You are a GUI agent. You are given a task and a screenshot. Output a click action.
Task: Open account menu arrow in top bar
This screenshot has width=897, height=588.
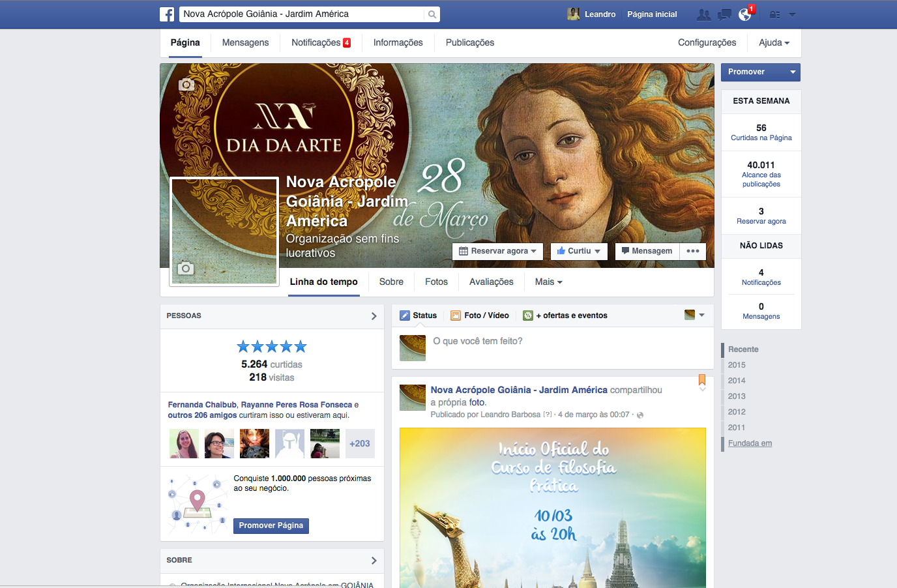[x=793, y=14]
